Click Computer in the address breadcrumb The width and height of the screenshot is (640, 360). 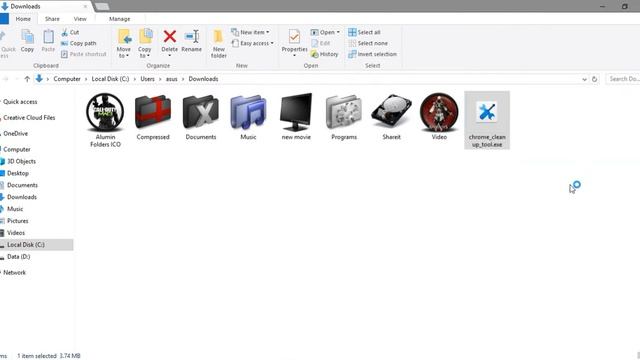coord(67,79)
